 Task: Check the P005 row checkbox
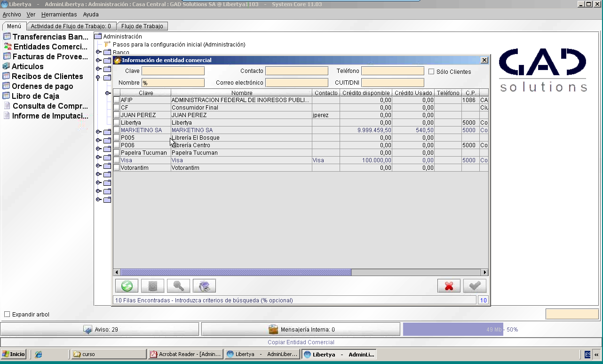click(117, 138)
